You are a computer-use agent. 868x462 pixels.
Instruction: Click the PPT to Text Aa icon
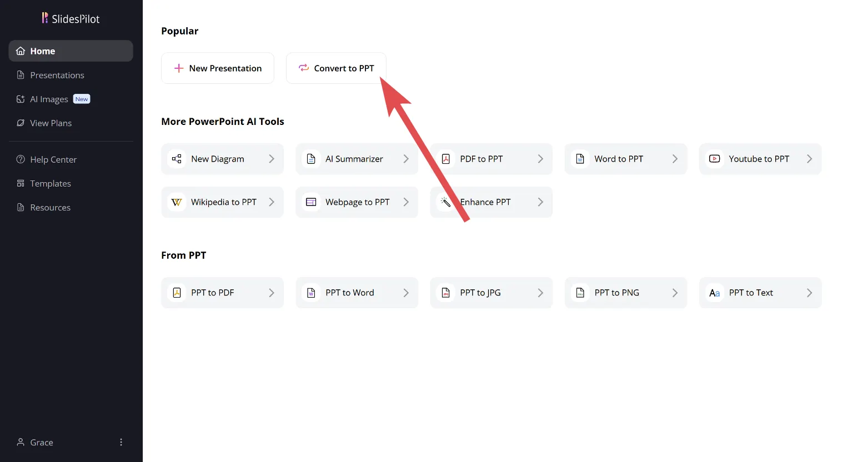tap(714, 293)
